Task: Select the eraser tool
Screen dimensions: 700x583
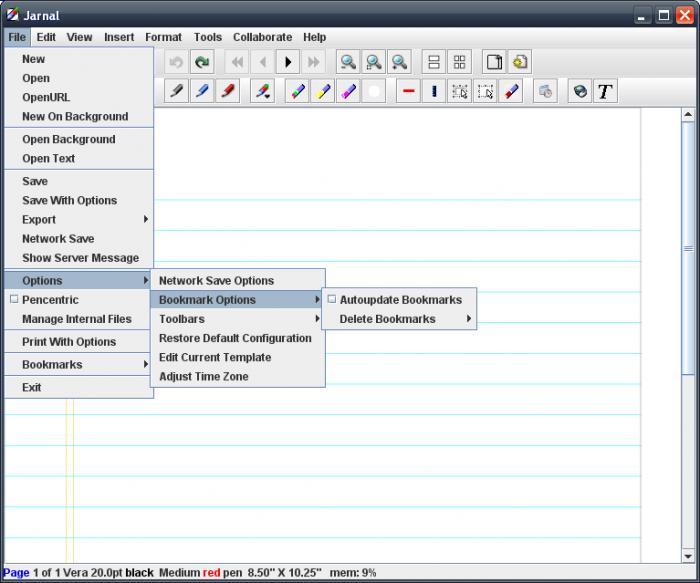Action: [x=511, y=91]
